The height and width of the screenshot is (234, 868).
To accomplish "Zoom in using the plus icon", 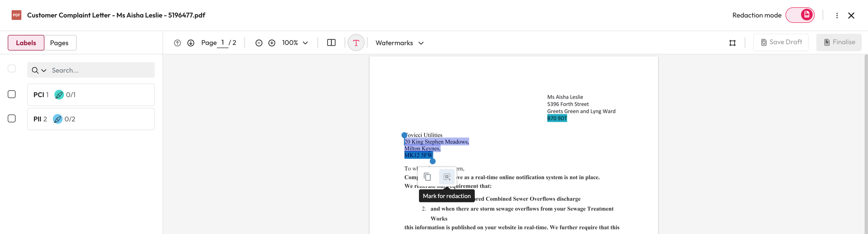I will (x=272, y=43).
